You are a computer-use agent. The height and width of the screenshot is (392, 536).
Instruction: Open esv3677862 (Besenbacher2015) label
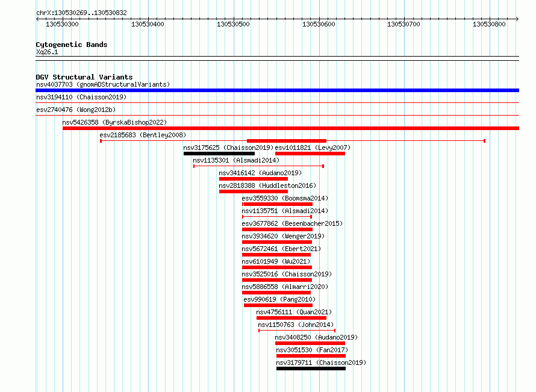(x=292, y=223)
